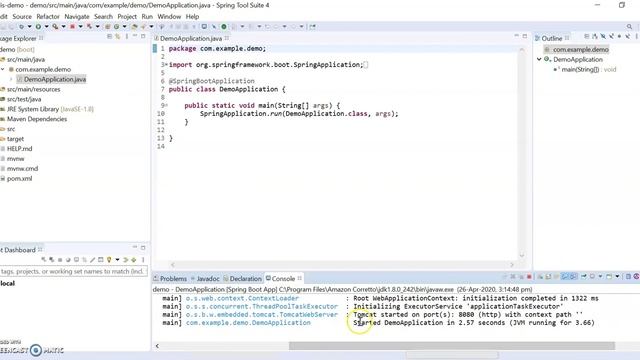Expand folded import block on line 3
The width and height of the screenshot is (640, 360).
click(x=167, y=64)
